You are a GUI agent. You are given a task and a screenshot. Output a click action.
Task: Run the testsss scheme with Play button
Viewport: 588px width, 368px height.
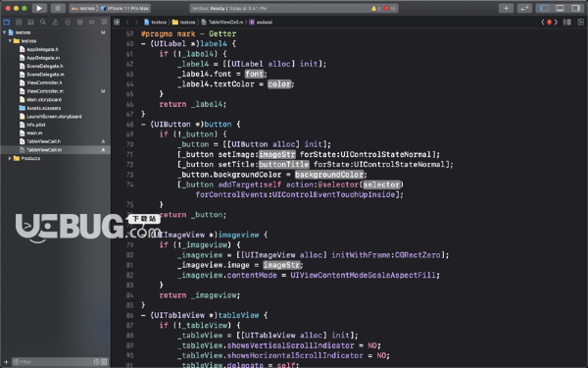coord(39,8)
